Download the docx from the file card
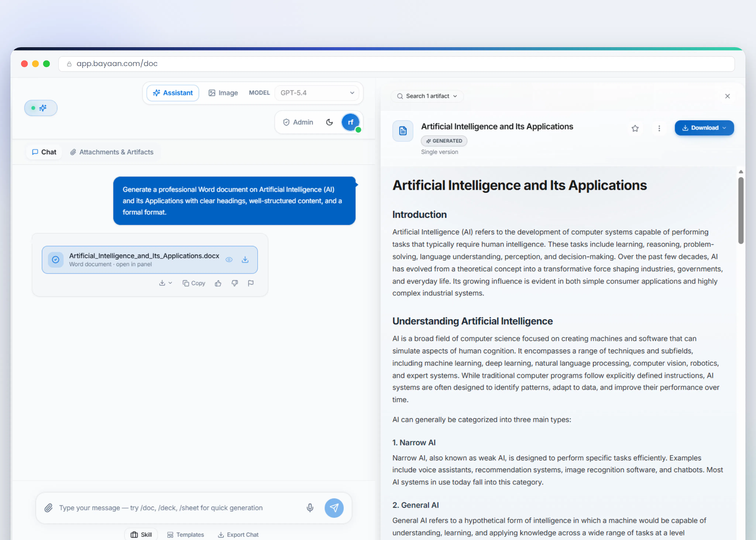756x540 pixels. point(245,260)
